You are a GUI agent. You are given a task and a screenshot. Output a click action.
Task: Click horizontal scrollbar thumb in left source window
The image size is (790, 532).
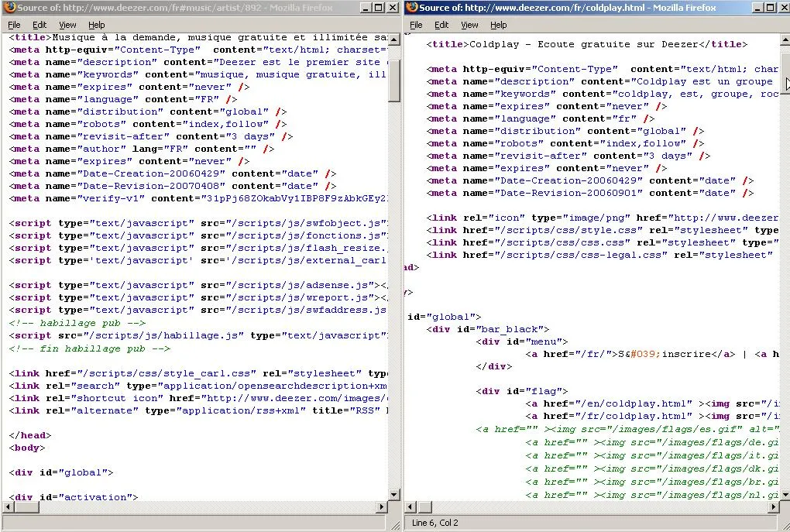coord(26,506)
